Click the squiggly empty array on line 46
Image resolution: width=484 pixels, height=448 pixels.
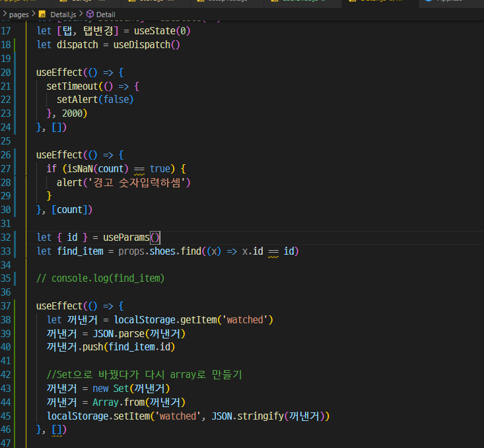point(57,430)
